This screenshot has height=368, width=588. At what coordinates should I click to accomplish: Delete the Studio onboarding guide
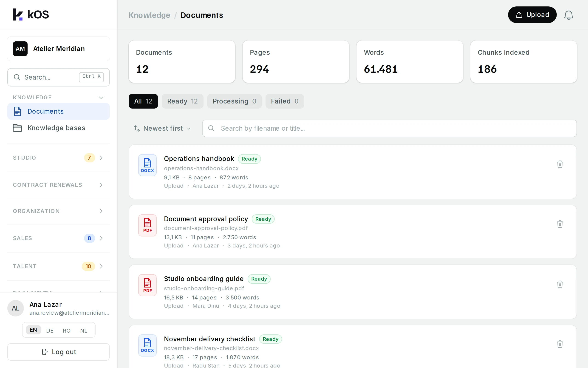point(560,284)
